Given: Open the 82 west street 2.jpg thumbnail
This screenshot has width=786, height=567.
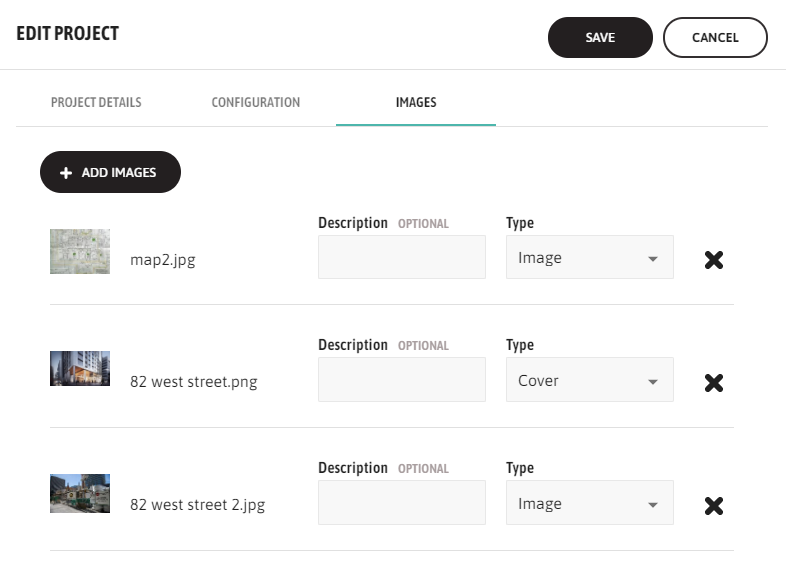Looking at the screenshot, I should [x=80, y=493].
